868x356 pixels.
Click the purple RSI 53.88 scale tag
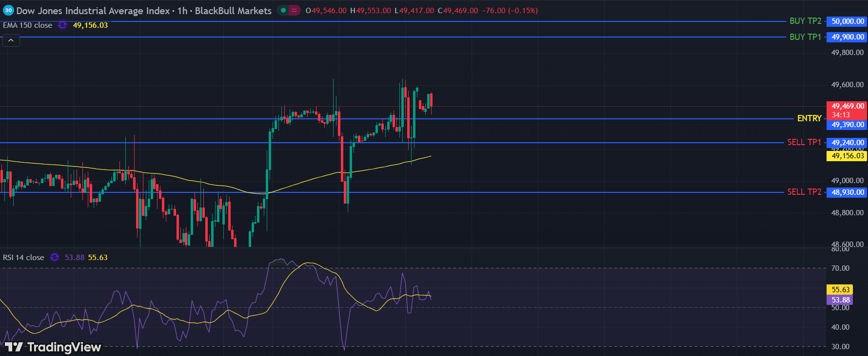840,300
